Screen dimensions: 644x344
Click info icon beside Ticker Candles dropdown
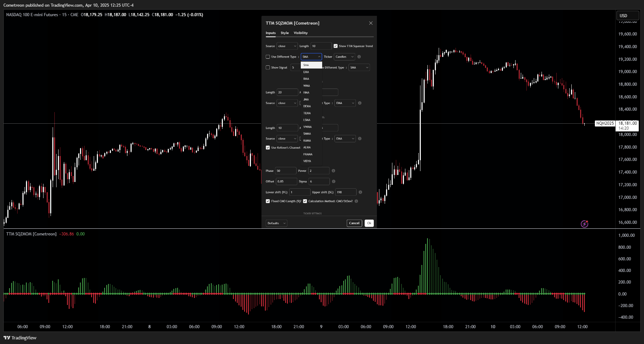[359, 57]
